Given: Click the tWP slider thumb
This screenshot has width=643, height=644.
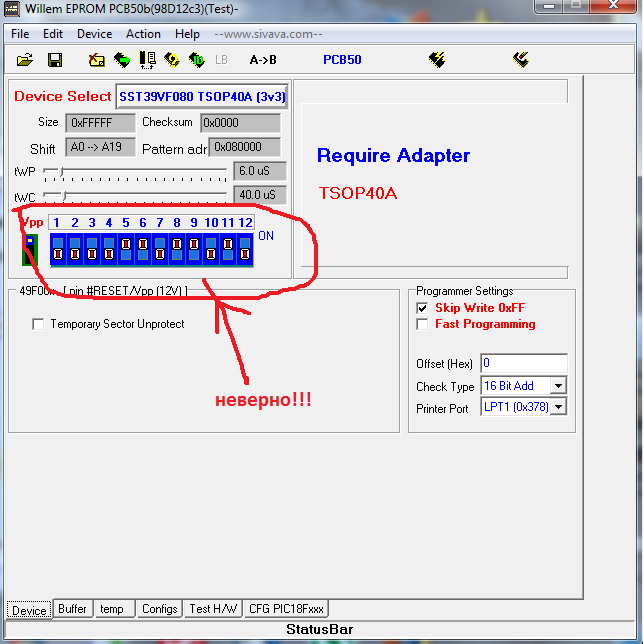Looking at the screenshot, I should pos(62,171).
